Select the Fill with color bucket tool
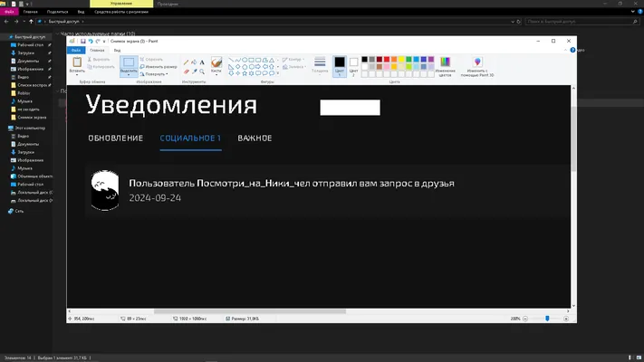 tap(194, 62)
